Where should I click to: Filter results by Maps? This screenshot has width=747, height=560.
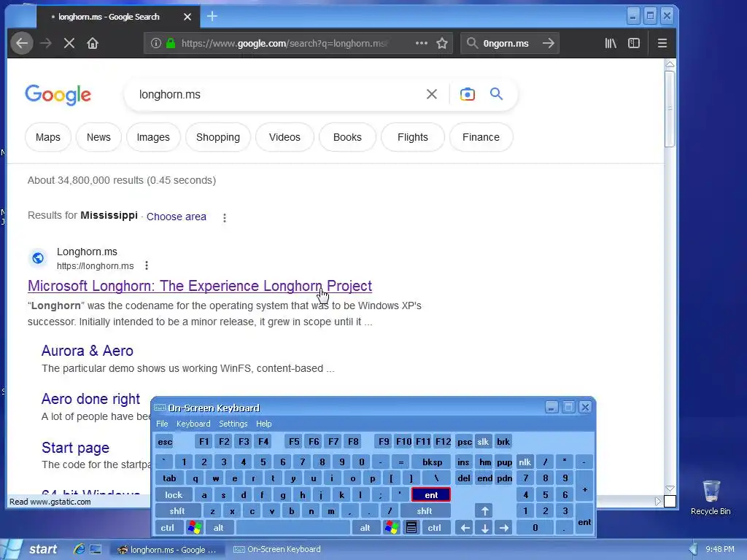point(48,137)
